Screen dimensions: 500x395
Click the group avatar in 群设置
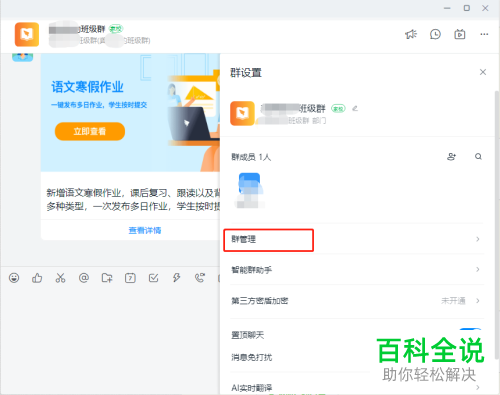(242, 113)
